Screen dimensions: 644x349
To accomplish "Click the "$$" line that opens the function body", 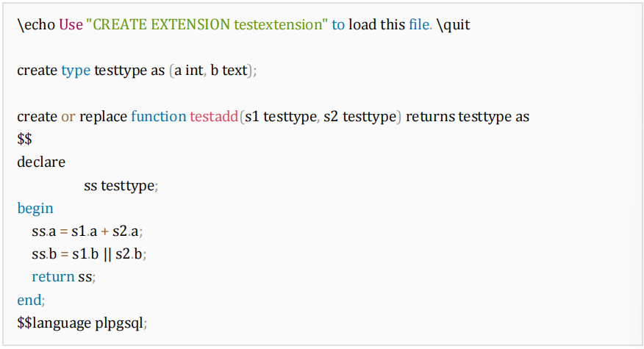I will point(25,139).
